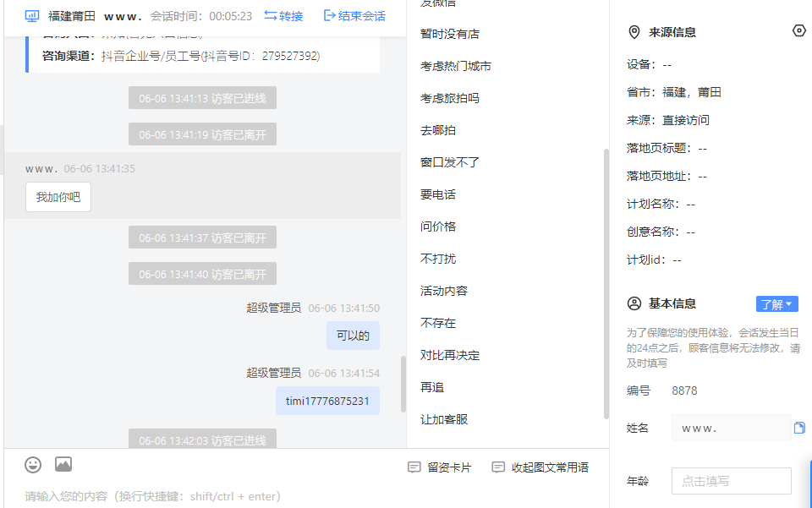Click the image upload icon
Viewport: 812px width, 508px height.
coord(63,465)
